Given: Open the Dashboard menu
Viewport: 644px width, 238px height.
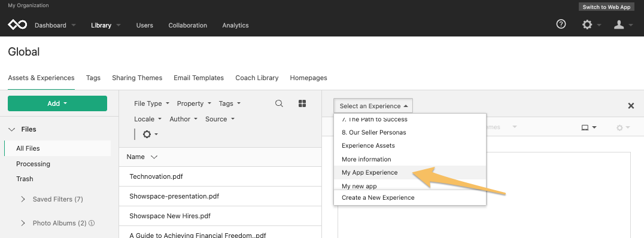Looking at the screenshot, I should [55, 25].
